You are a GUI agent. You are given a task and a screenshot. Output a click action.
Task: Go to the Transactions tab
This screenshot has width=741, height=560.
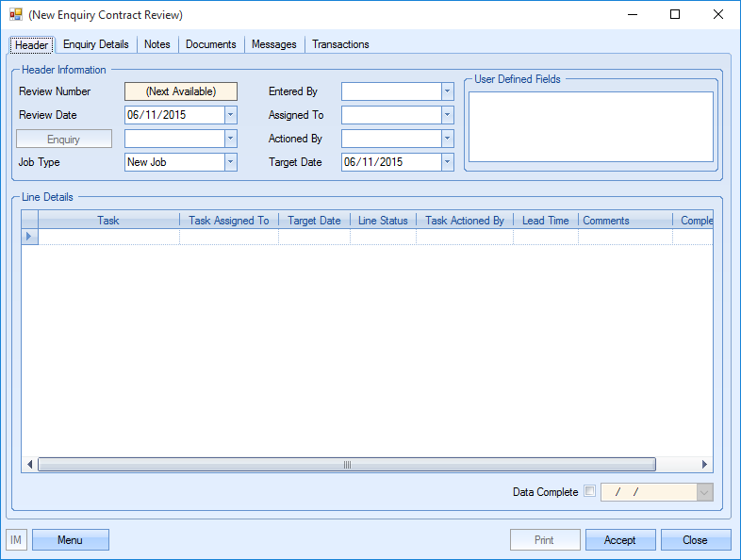click(340, 44)
